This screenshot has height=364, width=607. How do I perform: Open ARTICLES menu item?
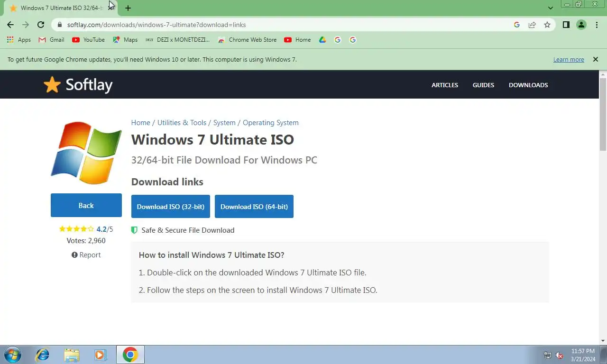click(445, 85)
